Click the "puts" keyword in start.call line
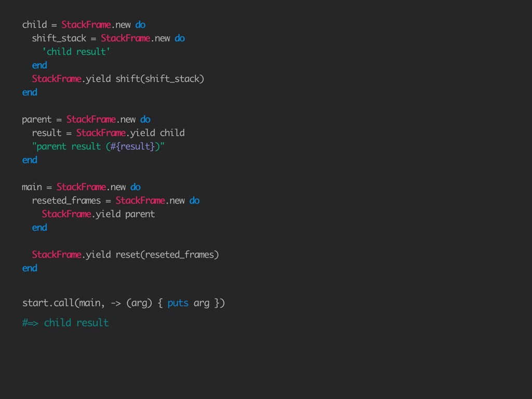Viewport: 532px width, 399px height. (178, 303)
